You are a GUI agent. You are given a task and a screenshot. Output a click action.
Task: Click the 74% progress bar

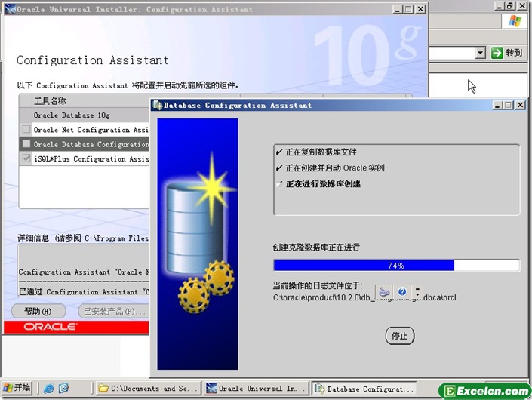coord(396,266)
